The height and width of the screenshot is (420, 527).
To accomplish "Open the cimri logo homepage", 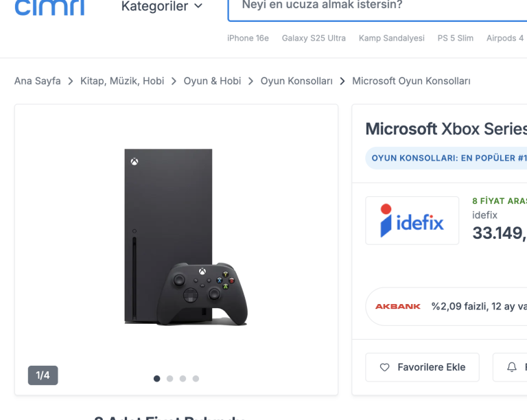I will [49, 7].
